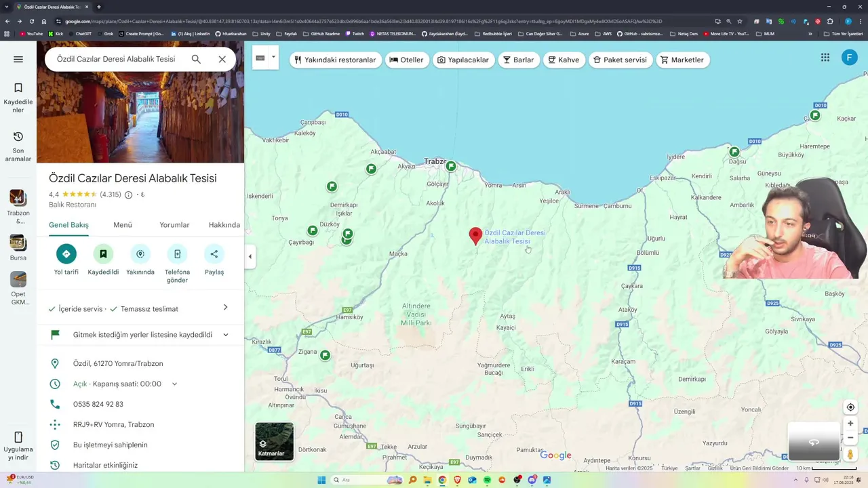The image size is (868, 488).
Task: Open the Kaydedilenler saved places panel
Action: (x=18, y=98)
